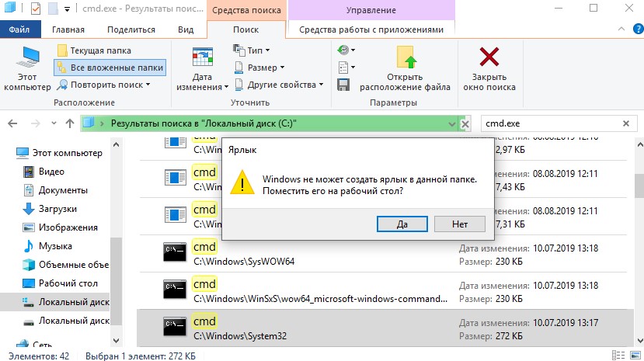This screenshot has height=361, width=644.
Task: Select cmd result in WinSxS wow64 folder
Action: click(x=382, y=291)
